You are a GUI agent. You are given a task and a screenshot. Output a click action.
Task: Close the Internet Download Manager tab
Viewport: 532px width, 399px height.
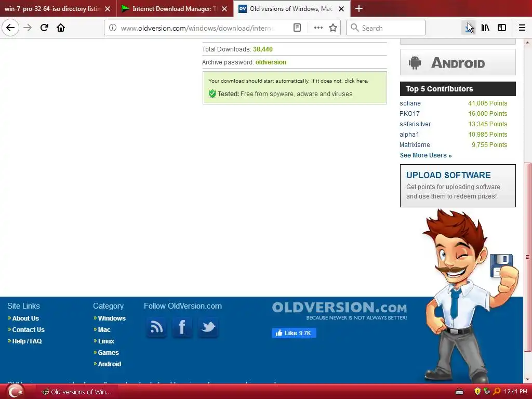point(224,9)
